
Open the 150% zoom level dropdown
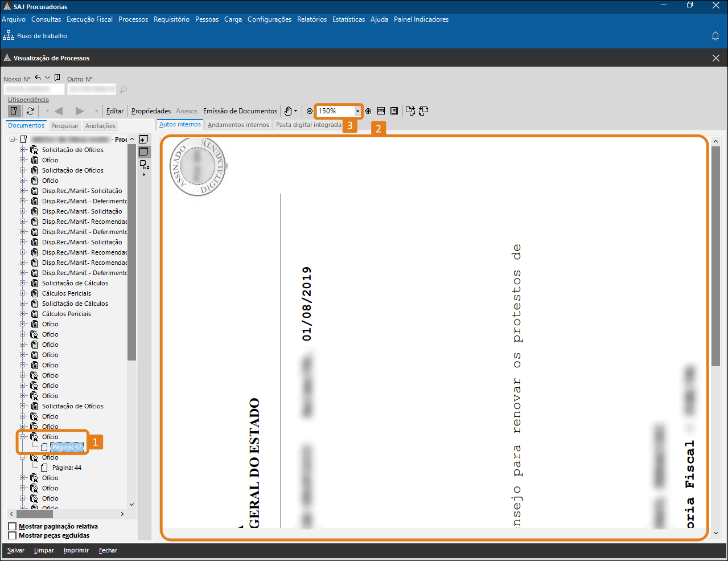click(357, 111)
